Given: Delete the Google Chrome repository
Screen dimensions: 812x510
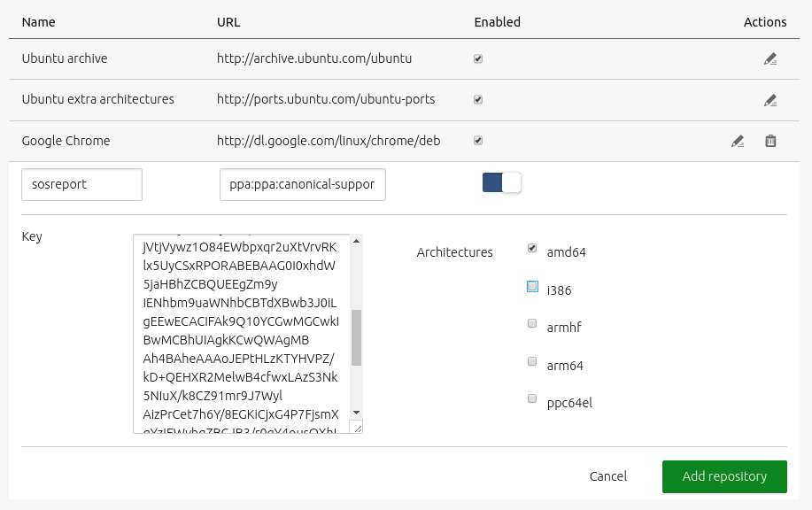Looking at the screenshot, I should tap(770, 141).
